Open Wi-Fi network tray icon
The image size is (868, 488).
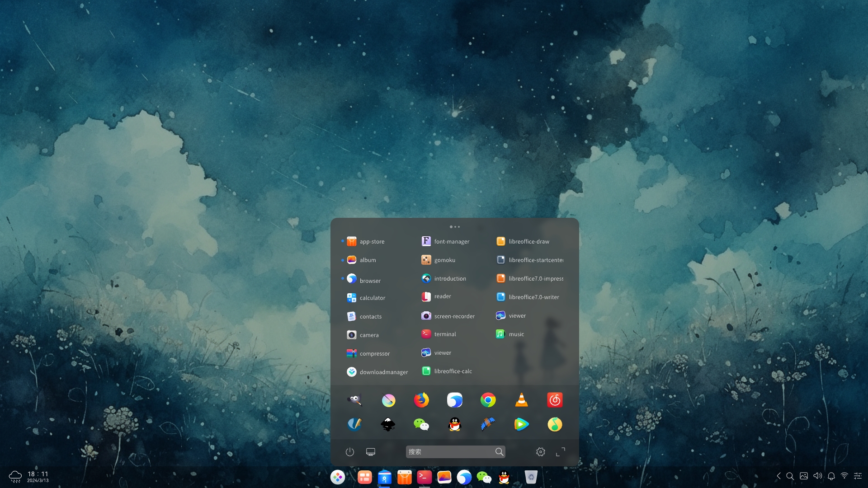844,476
